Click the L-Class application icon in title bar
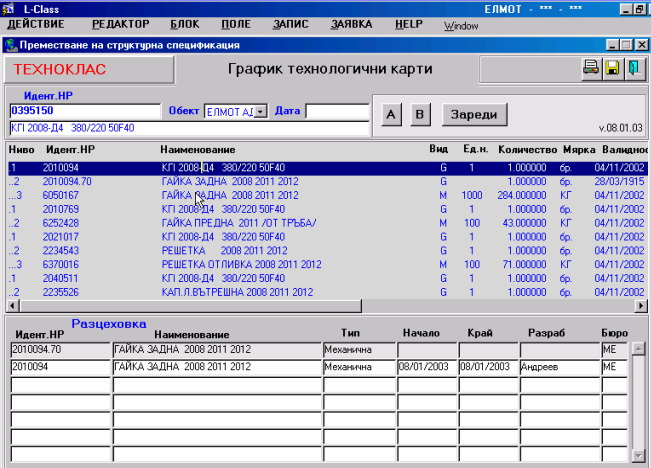The height and width of the screenshot is (468, 651). [8, 9]
